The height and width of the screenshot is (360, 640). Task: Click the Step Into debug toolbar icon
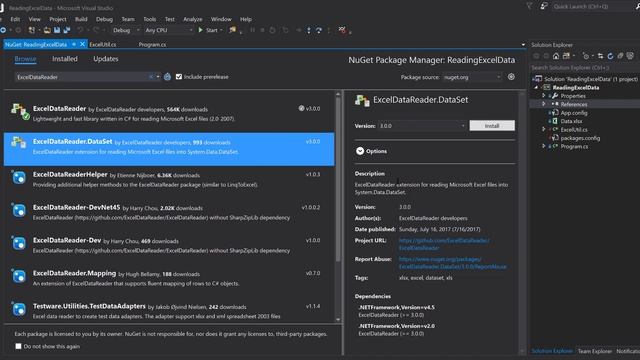point(309,30)
